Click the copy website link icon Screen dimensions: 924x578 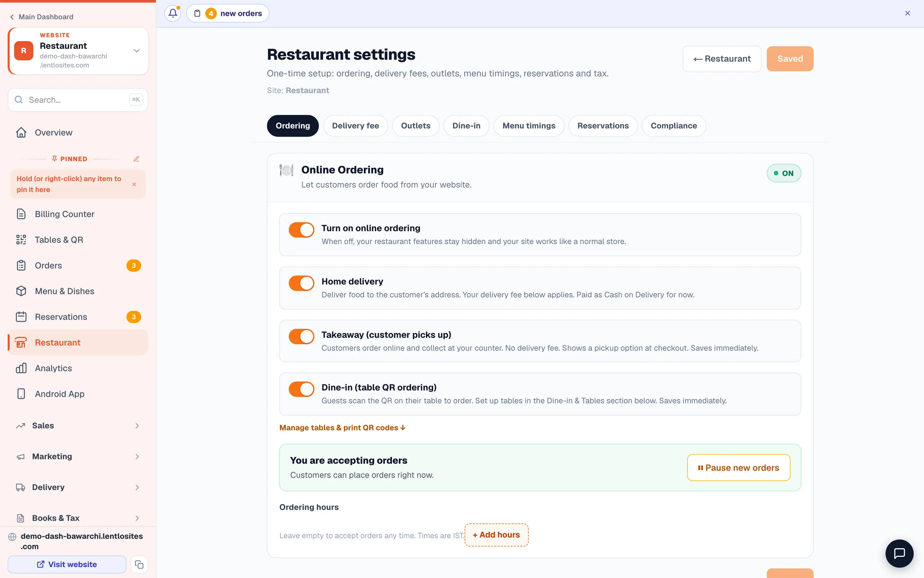point(139,564)
